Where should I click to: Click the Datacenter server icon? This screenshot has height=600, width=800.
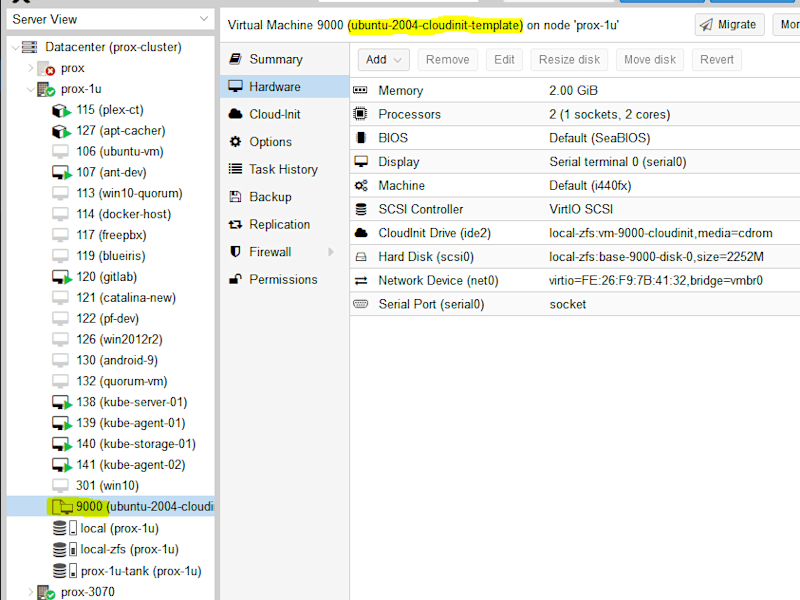(x=30, y=47)
